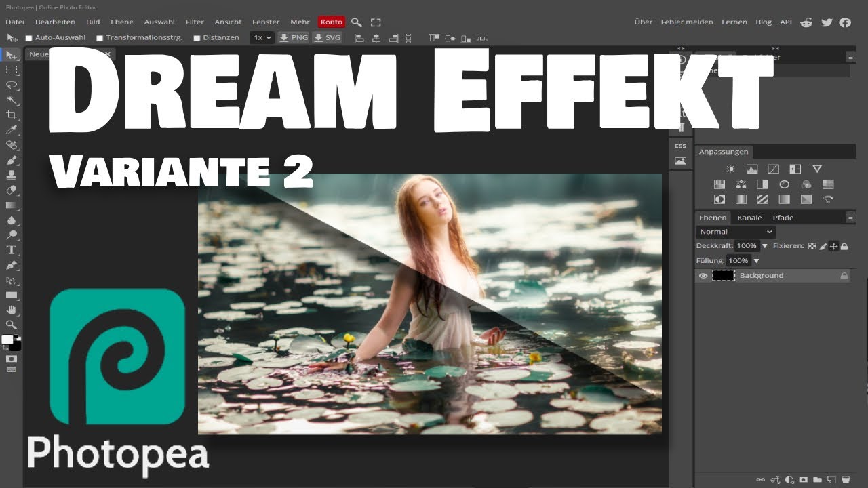Open the Deckkraft slider arrow

(765, 246)
